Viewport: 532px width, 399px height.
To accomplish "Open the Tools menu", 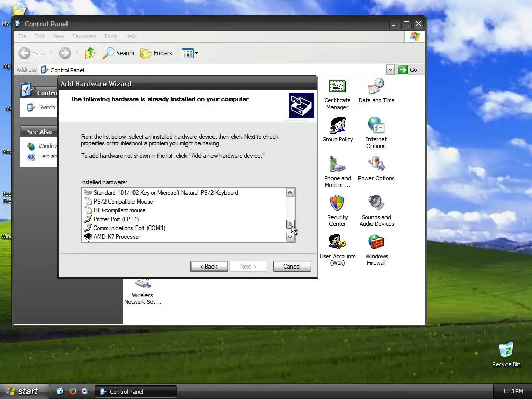I will coord(110,36).
